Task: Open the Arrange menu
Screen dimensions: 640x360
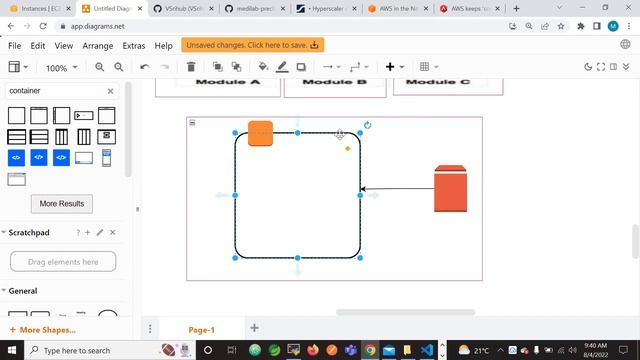Action: (x=98, y=46)
